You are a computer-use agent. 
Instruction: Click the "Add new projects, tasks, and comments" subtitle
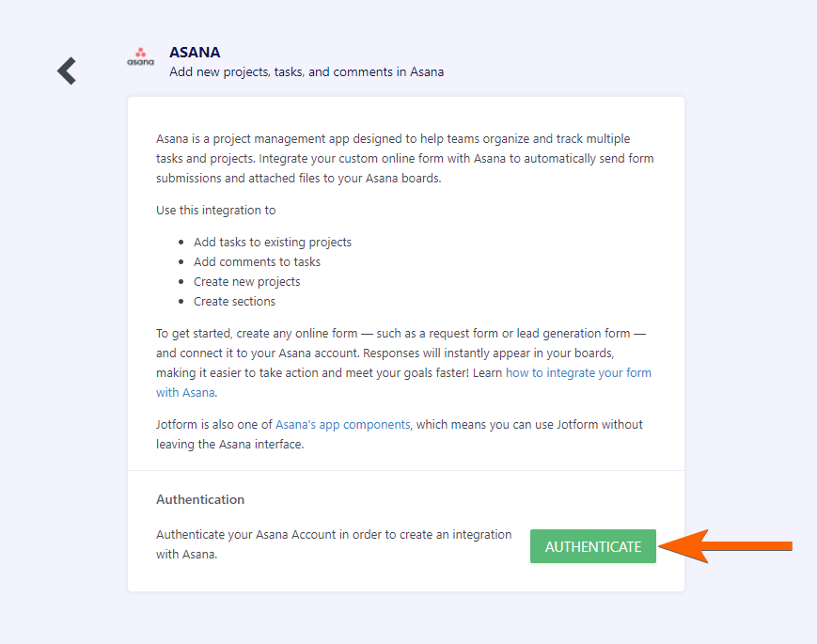(306, 72)
